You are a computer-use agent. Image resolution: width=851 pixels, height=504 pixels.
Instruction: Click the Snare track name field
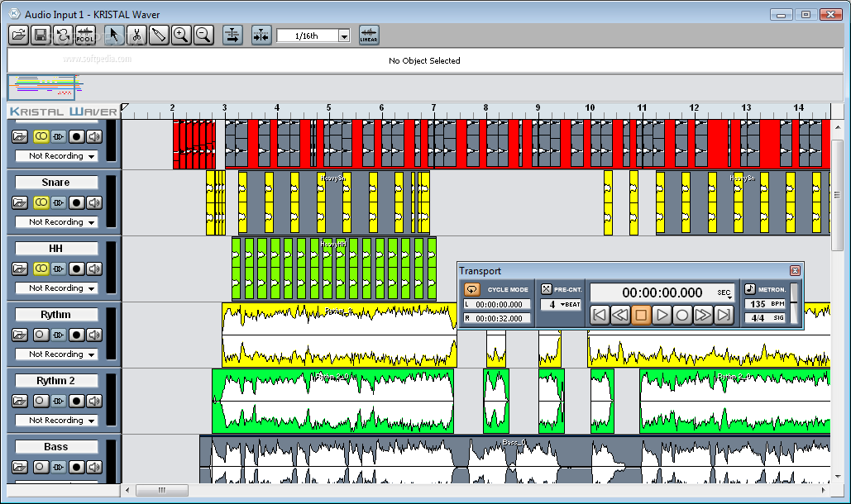pyautogui.click(x=56, y=182)
